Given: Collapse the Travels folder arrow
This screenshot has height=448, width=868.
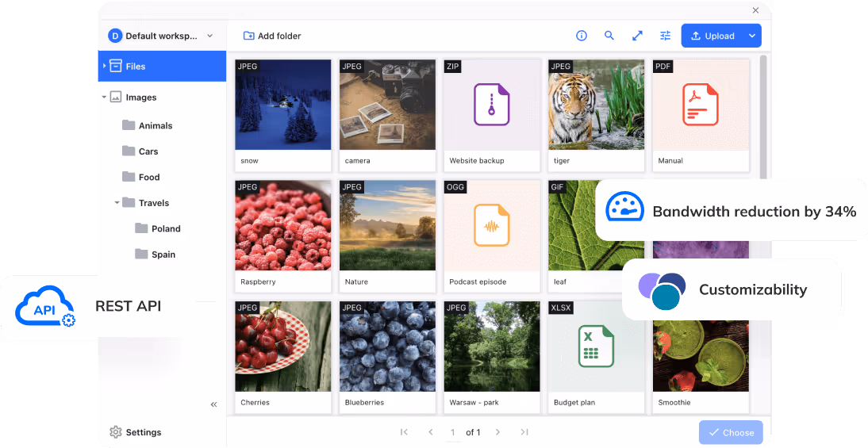Looking at the screenshot, I should pos(117,203).
